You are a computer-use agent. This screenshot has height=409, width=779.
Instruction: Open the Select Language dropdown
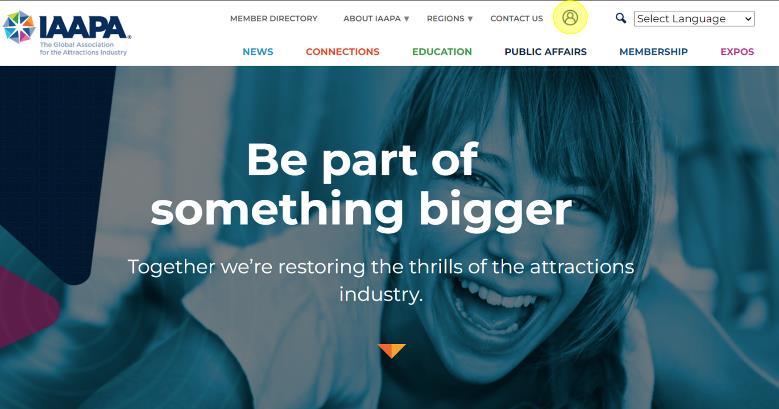[x=694, y=19]
